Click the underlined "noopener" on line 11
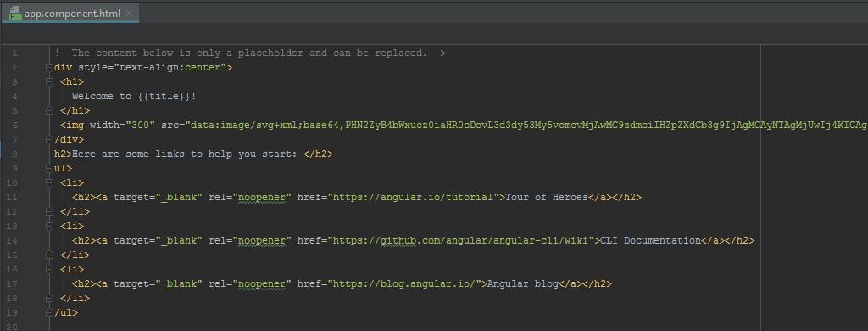 point(263,198)
